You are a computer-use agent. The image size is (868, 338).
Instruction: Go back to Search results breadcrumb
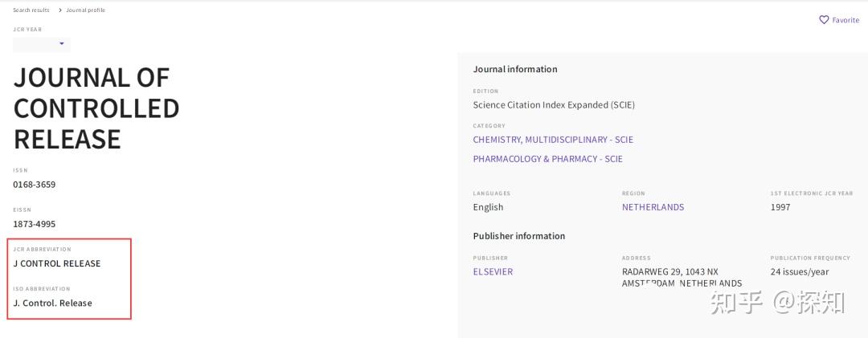pyautogui.click(x=31, y=10)
